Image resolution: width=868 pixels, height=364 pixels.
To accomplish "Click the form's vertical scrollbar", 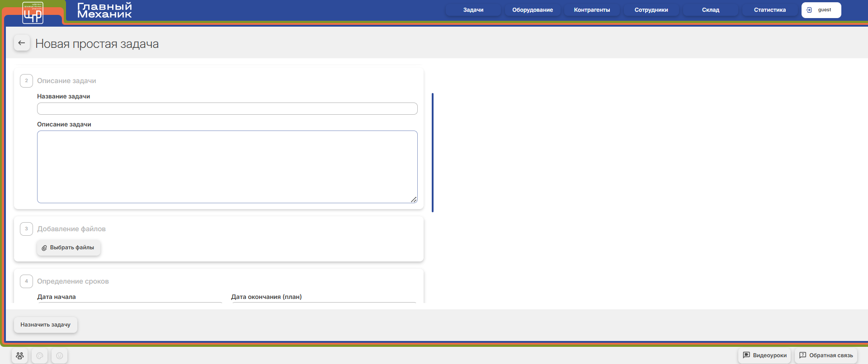I will click(433, 153).
